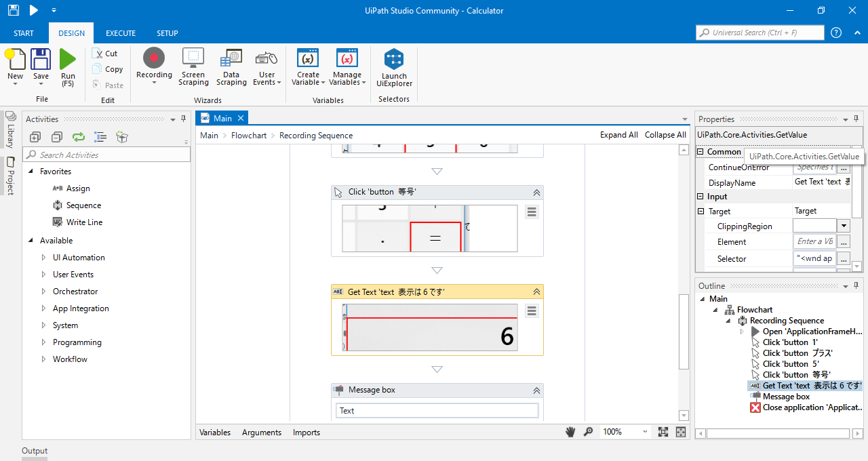Click Expand All in designer
The width and height of the screenshot is (868, 461).
pos(619,135)
